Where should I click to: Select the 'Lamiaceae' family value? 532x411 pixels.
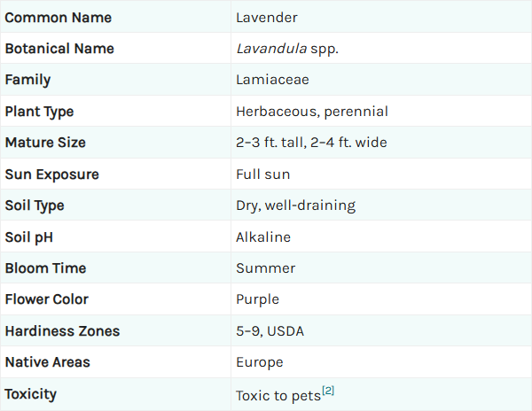click(272, 80)
